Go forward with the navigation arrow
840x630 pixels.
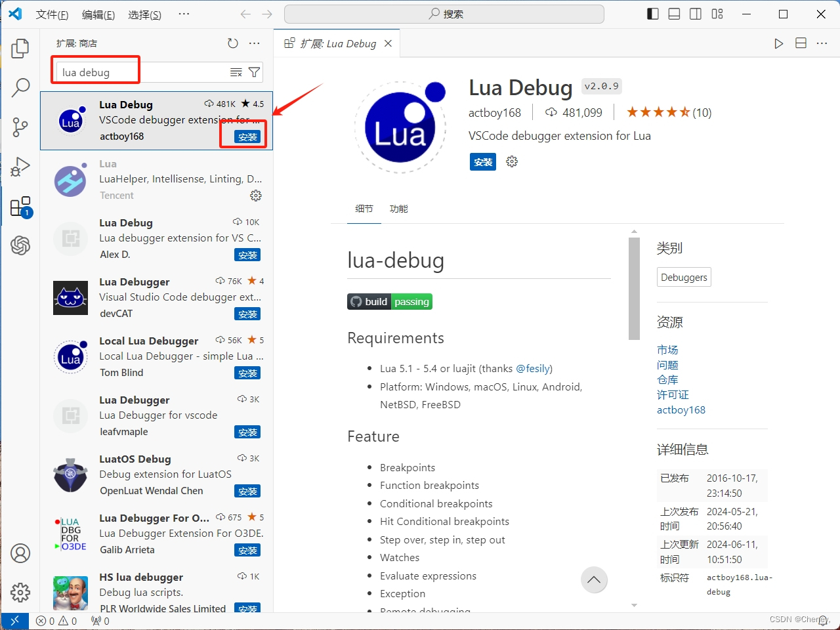point(267,14)
